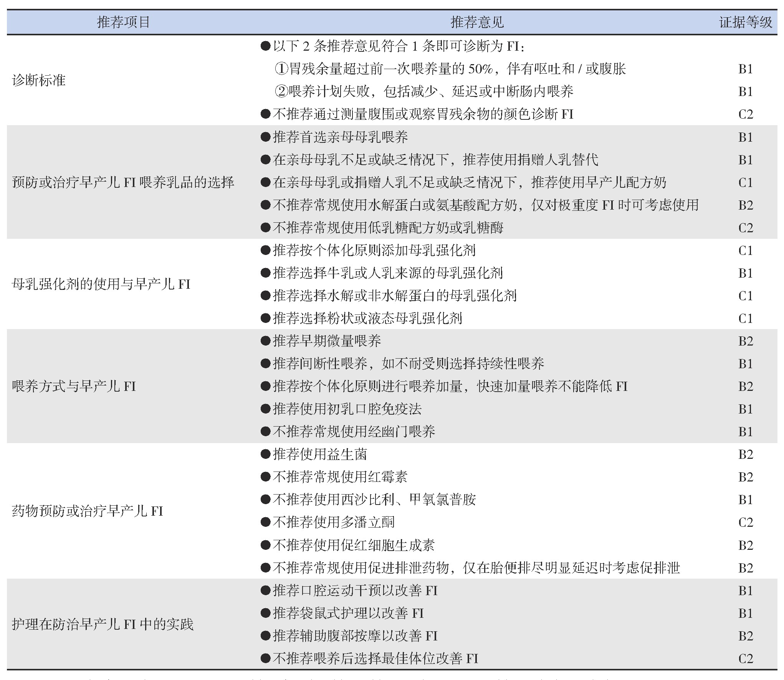Image resolution: width=784 pixels, height=680 pixels.
Task: Click the line about 推荐间断性喂养
Action: coord(402,364)
